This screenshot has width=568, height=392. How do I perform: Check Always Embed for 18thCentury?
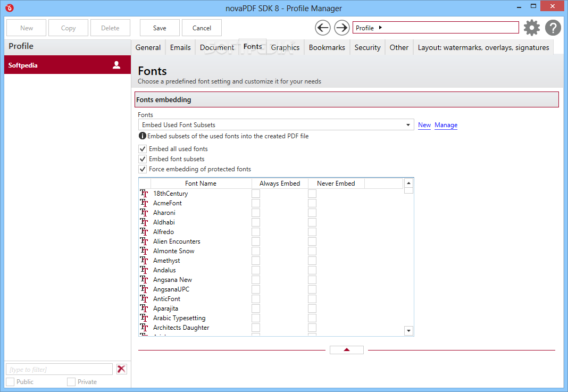[256, 194]
